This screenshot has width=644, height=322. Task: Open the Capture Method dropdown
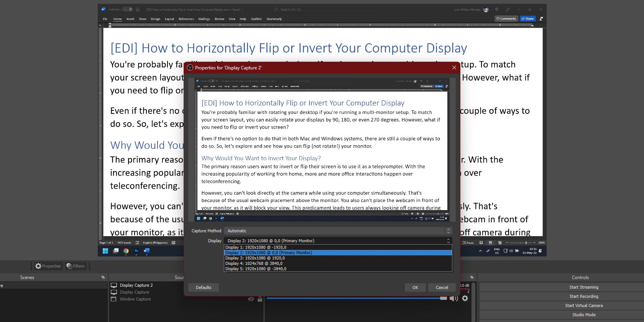pos(338,231)
